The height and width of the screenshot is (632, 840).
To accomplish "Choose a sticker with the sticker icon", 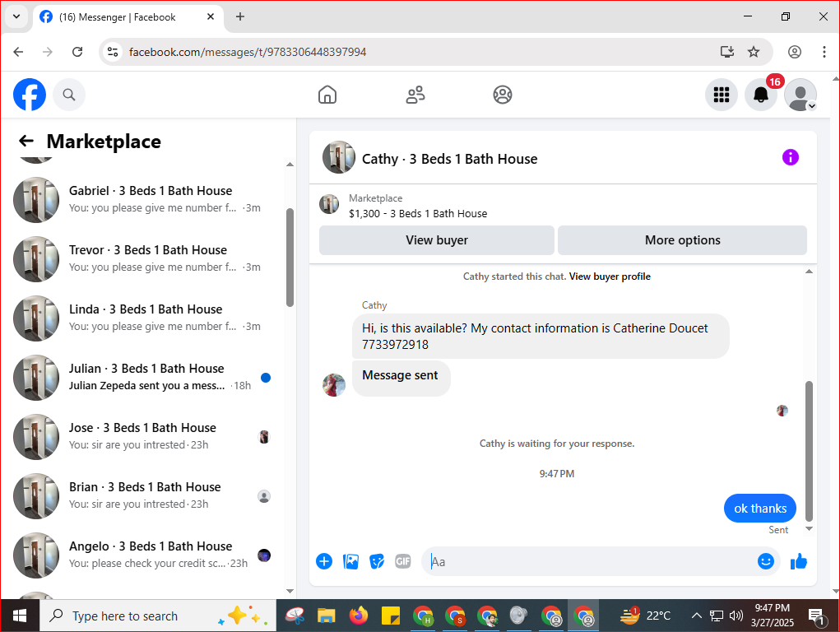I will pos(377,561).
